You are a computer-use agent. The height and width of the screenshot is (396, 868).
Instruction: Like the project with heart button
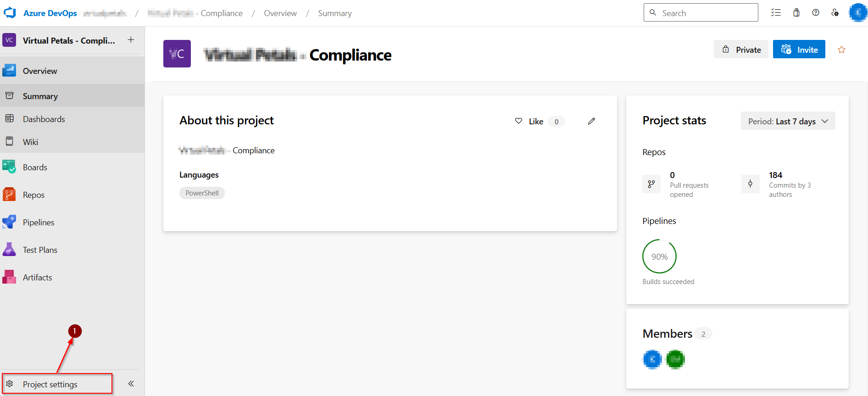[x=530, y=121]
